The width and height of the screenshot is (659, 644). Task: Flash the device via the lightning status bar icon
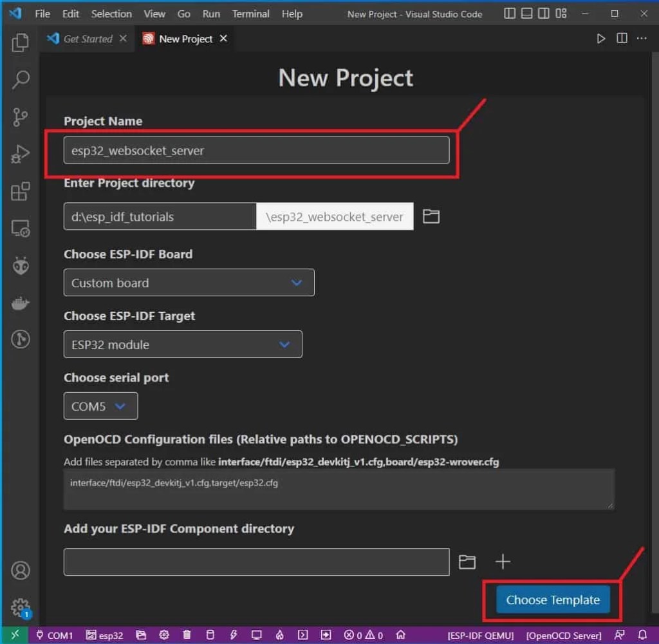tap(232, 635)
